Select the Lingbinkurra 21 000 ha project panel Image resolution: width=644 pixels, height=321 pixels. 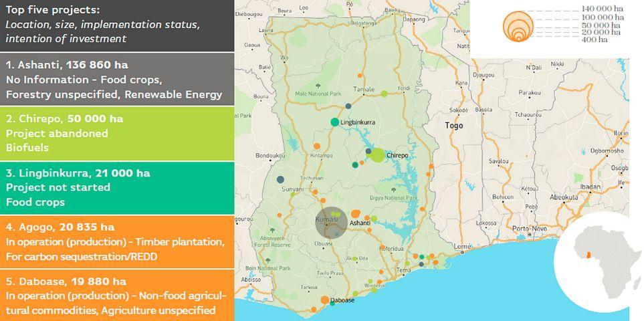tap(117, 187)
